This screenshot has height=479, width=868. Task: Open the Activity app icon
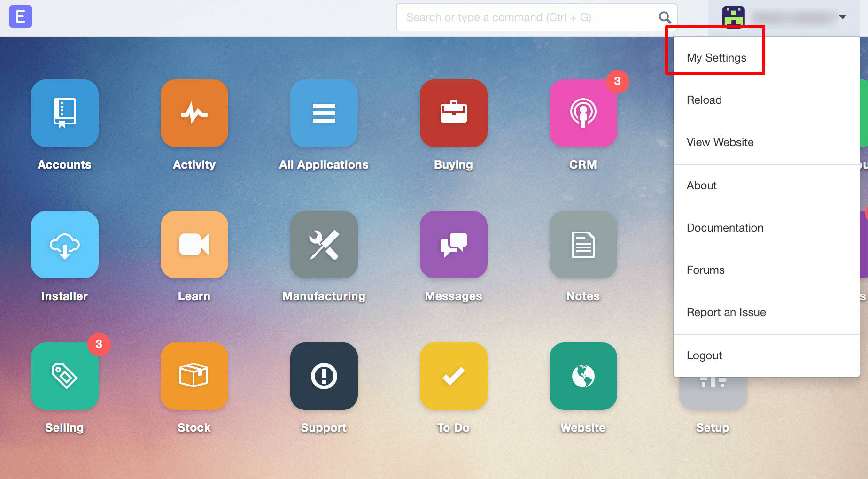pos(194,113)
